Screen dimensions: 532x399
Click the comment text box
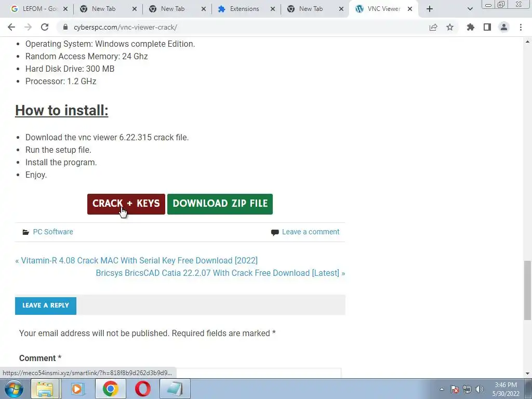(180, 373)
